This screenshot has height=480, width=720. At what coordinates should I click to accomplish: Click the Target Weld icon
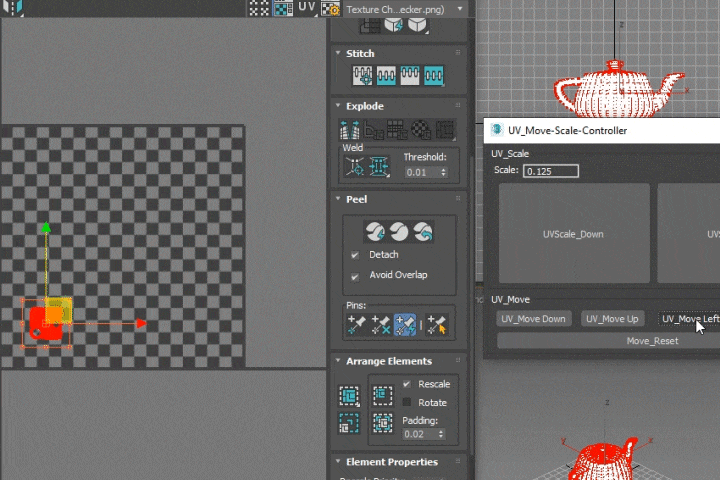point(355,166)
